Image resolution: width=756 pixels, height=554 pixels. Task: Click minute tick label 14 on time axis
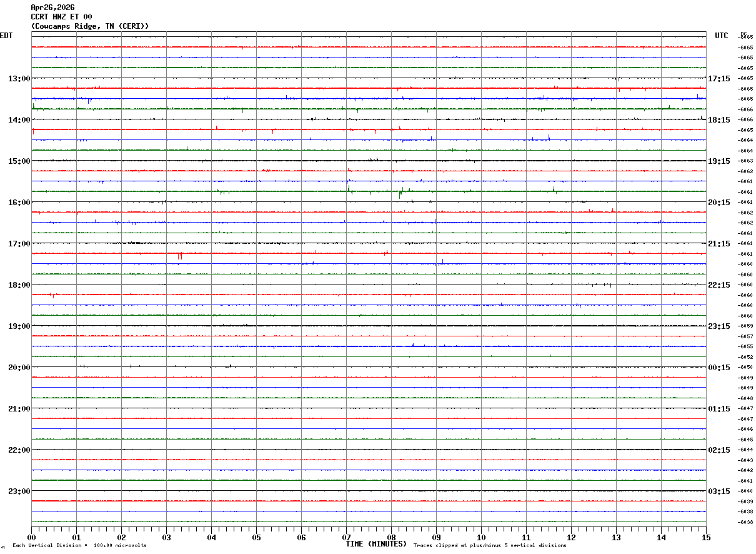point(661,537)
